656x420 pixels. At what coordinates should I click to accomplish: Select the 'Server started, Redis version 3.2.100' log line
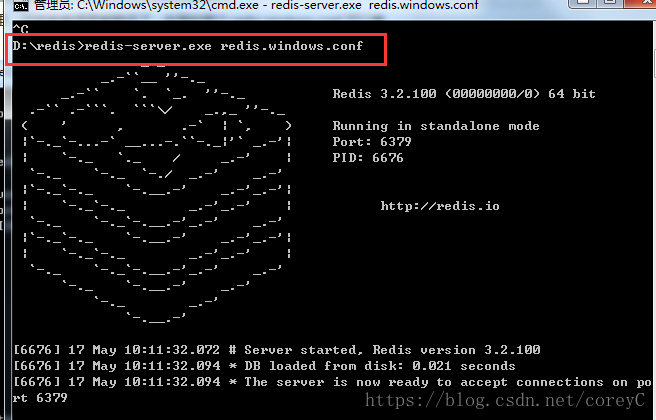tap(277, 350)
